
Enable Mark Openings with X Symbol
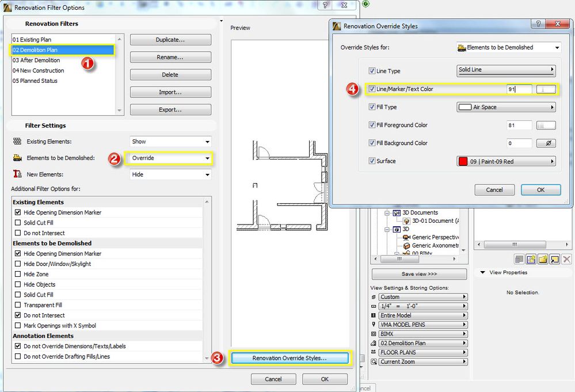tap(18, 325)
